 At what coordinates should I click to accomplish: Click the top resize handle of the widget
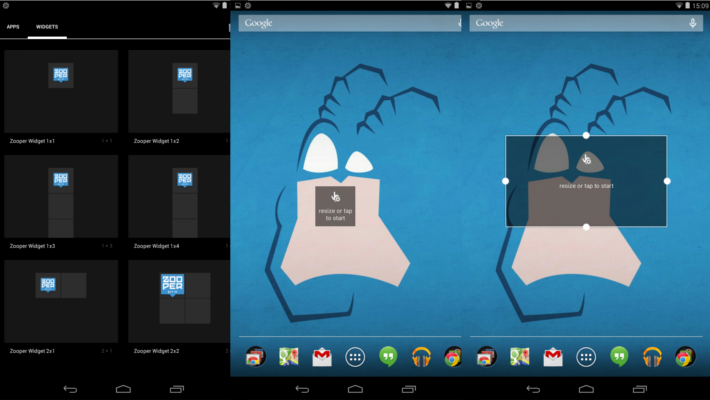click(x=586, y=135)
